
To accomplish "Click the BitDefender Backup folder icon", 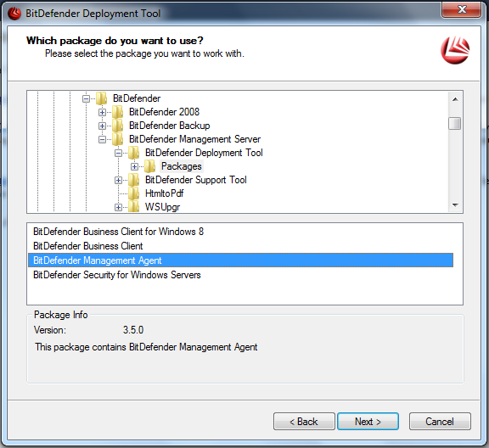I will (117, 126).
